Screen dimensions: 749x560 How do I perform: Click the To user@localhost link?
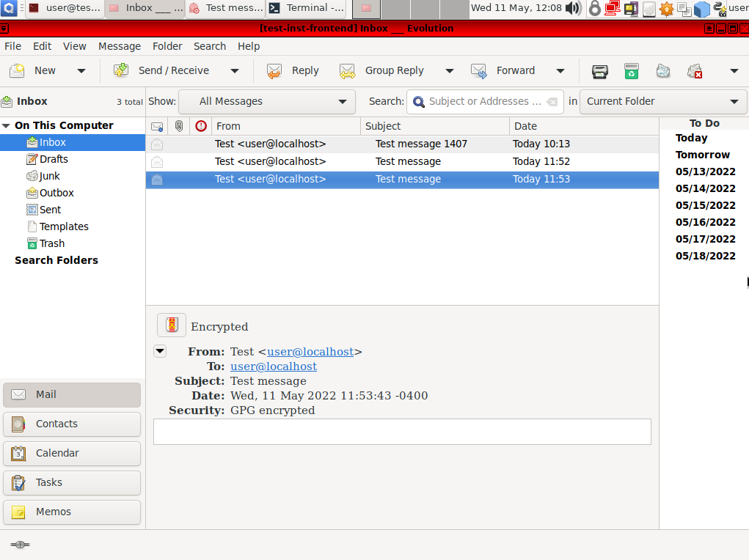(x=273, y=366)
